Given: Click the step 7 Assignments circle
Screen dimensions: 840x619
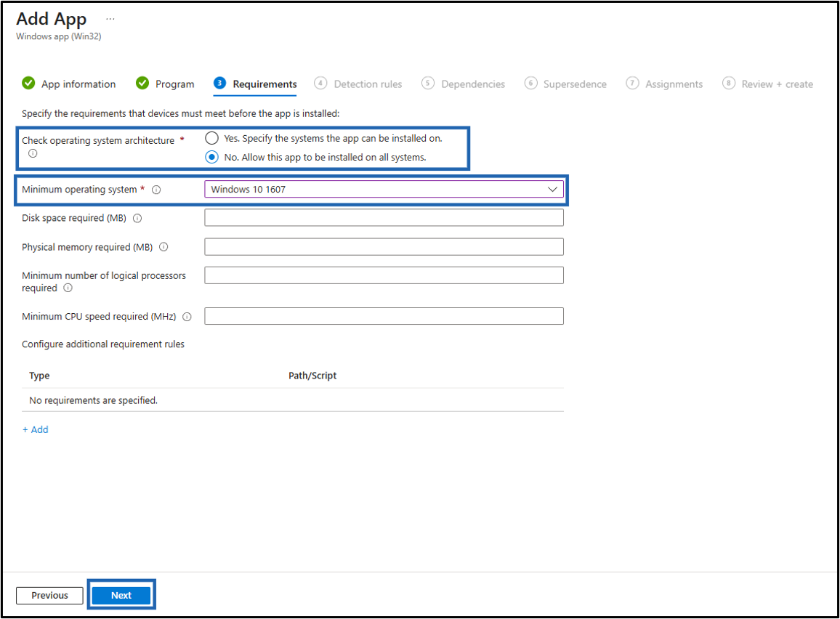Looking at the screenshot, I should click(x=632, y=83).
